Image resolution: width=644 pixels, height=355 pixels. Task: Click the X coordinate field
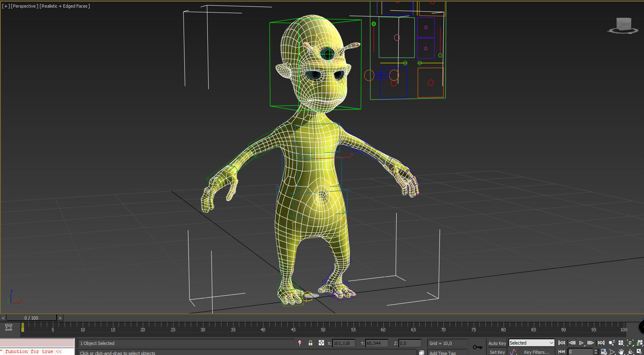(344, 343)
